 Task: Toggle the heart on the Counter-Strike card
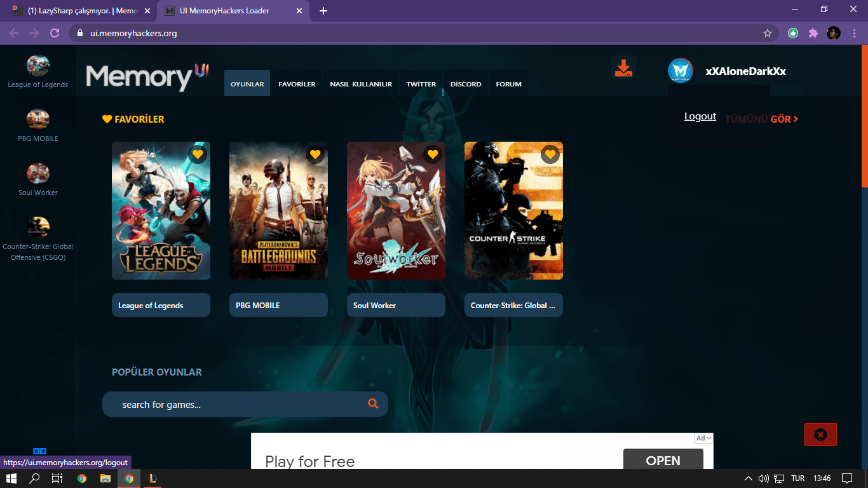pyautogui.click(x=550, y=154)
